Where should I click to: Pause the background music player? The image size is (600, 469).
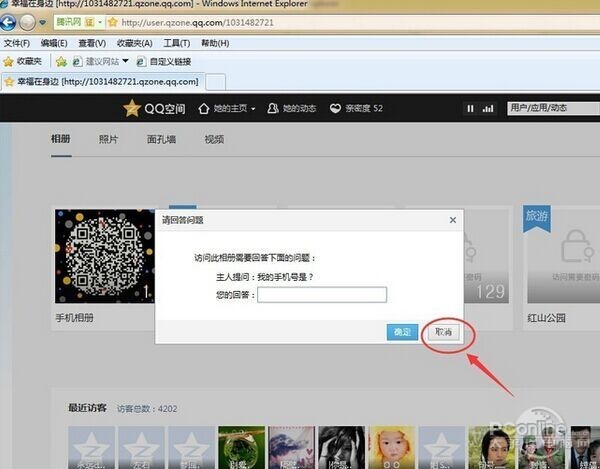tap(470, 108)
